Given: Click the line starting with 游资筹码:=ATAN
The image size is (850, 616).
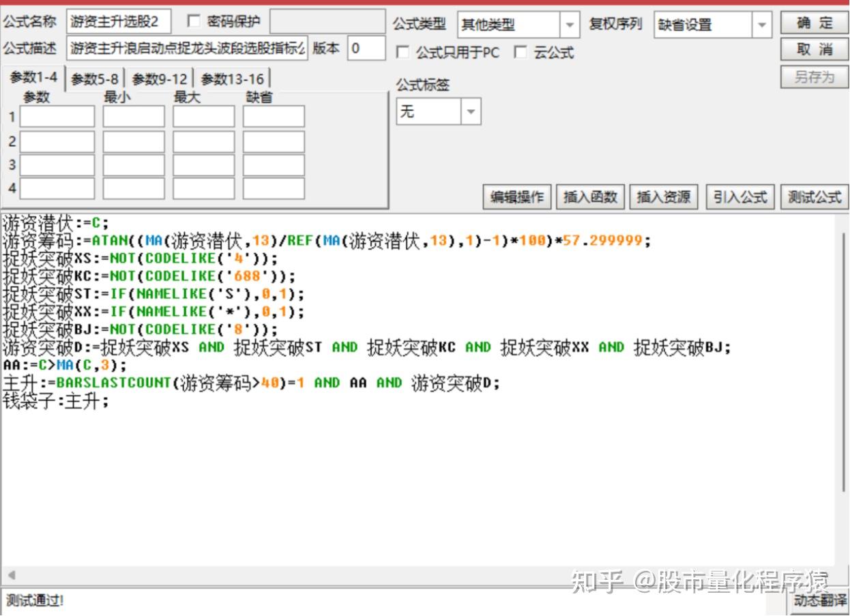Looking at the screenshot, I should [327, 241].
